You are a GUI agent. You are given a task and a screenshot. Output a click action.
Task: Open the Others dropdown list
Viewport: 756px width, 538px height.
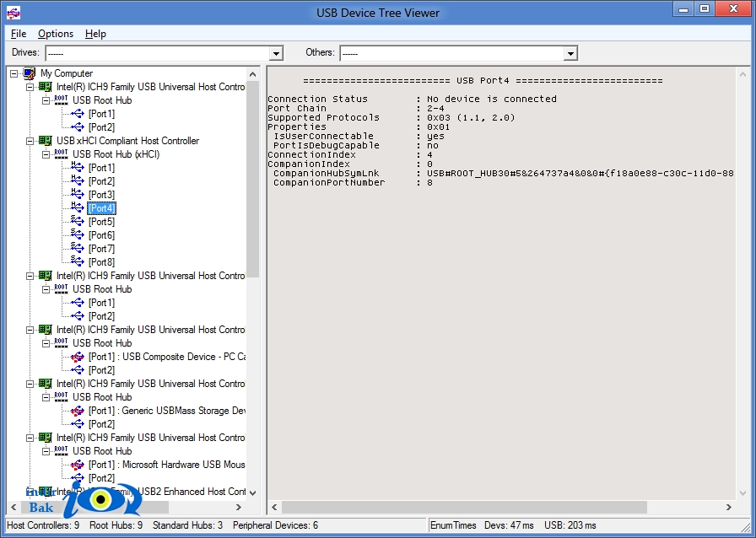pyautogui.click(x=570, y=53)
